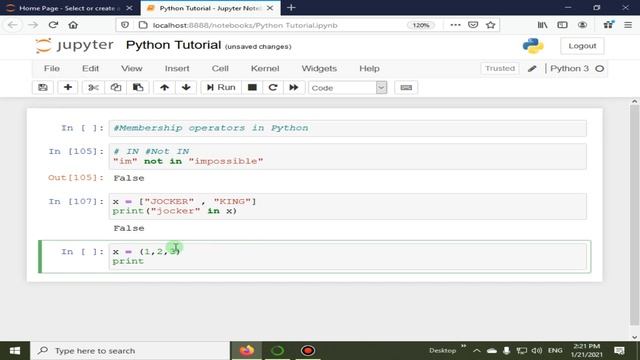The height and width of the screenshot is (360, 640).
Task: Toggle the browser sidebar icon
Action: [x=562, y=25]
